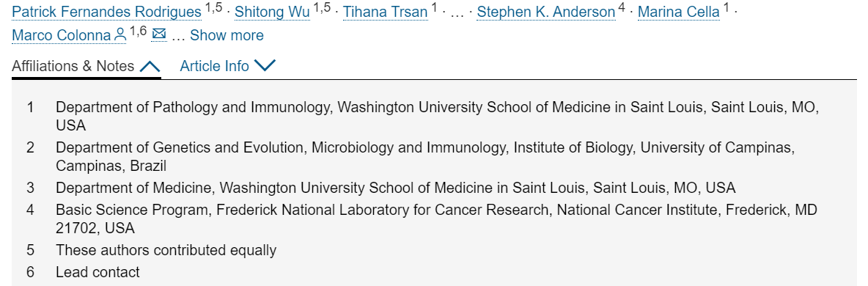Open author link Stephen K. Anderson
The image size is (868, 286).
[546, 12]
